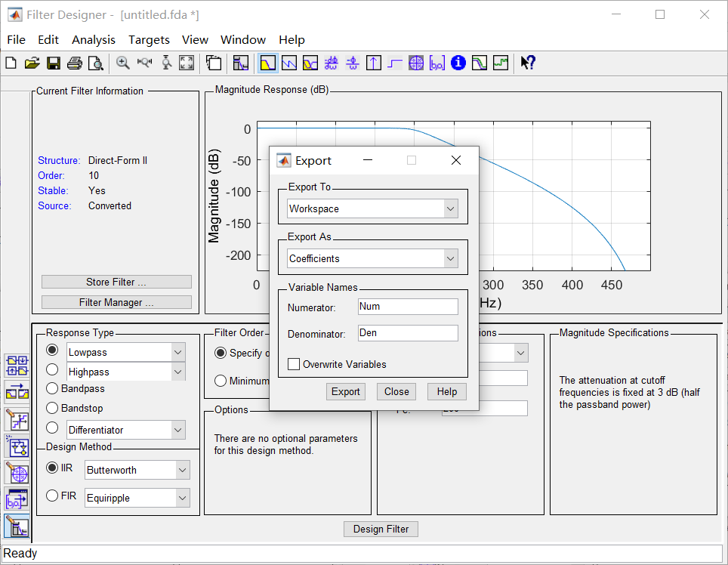Expand the Export As Coefficients dropdown
Image resolution: width=728 pixels, height=565 pixels.
(x=450, y=258)
